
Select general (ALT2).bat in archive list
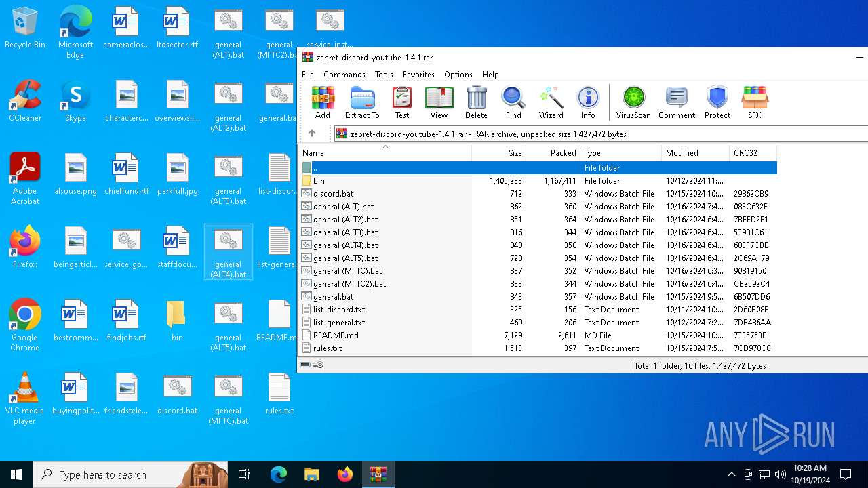coord(538,220)
